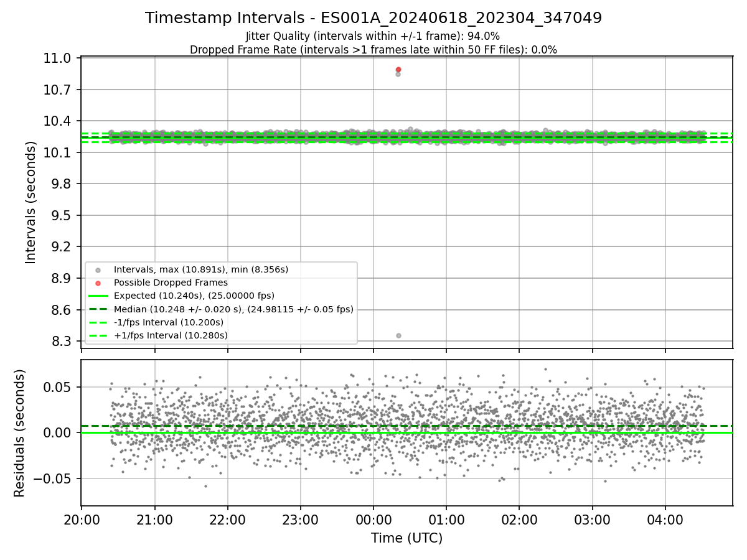Click the 02:00 x-axis tick label
Image resolution: width=747 pixels, height=560 pixels.
click(519, 520)
